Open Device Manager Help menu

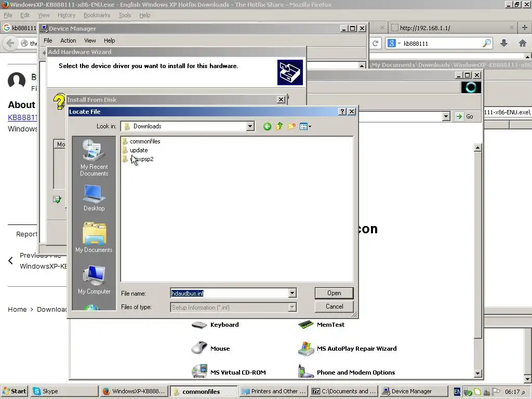tap(109, 41)
